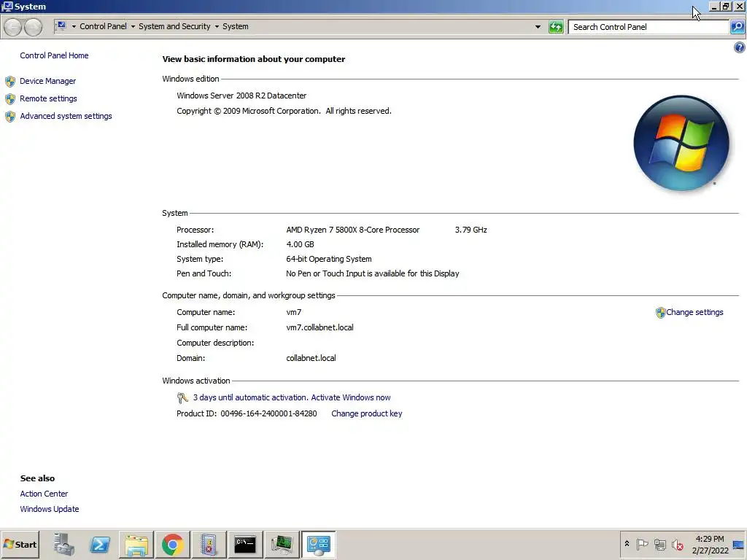Open Server Manager from the taskbar
This screenshot has height=560, width=747.
click(x=64, y=544)
